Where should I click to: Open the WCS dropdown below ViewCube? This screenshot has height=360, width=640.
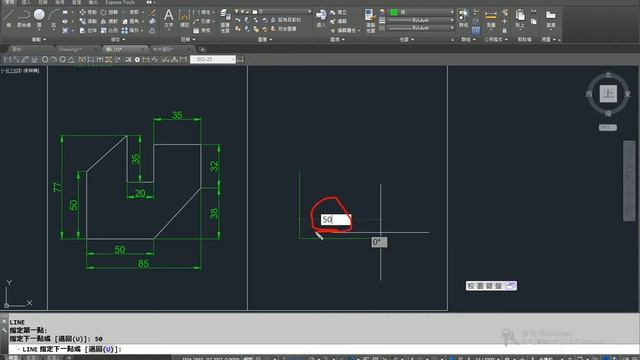click(x=608, y=128)
